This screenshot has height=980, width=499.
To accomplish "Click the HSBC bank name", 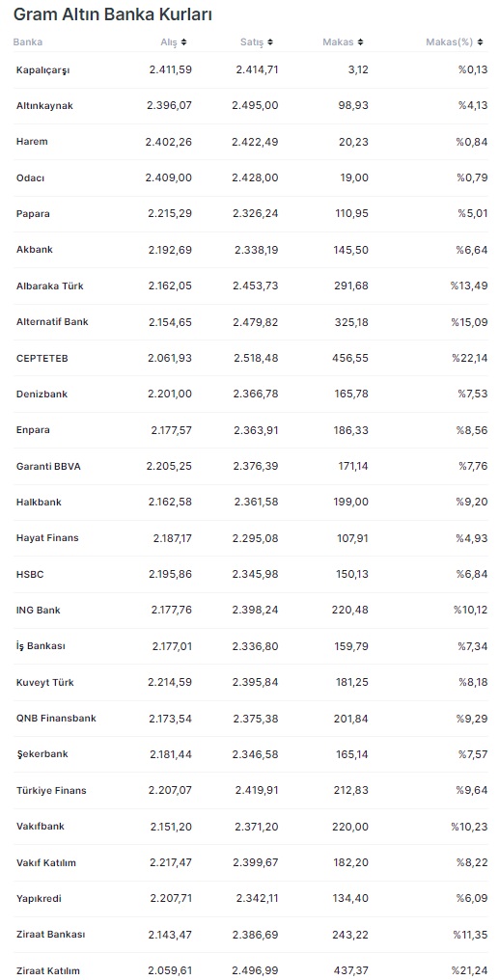I will [30, 574].
